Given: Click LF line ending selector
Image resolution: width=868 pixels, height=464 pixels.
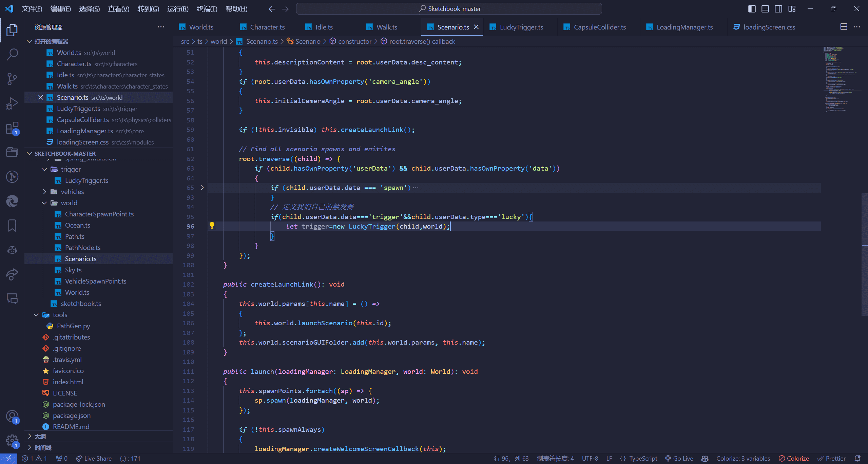Looking at the screenshot, I should pos(609,459).
